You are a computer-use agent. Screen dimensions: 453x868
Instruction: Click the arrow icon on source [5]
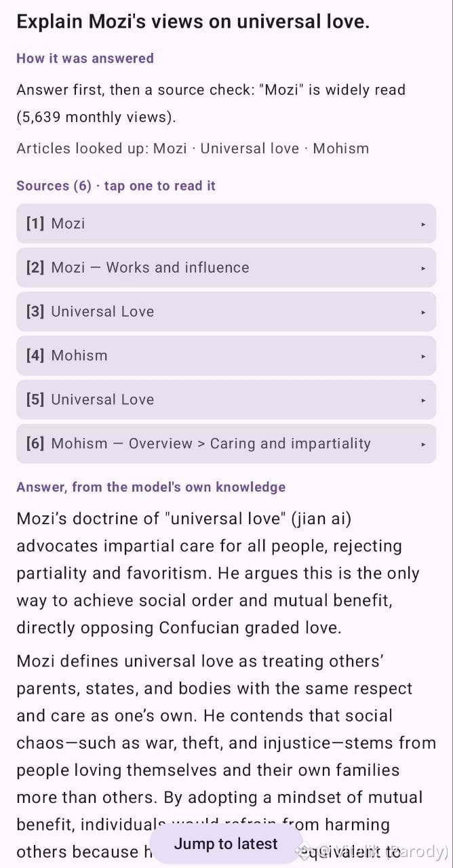point(423,400)
